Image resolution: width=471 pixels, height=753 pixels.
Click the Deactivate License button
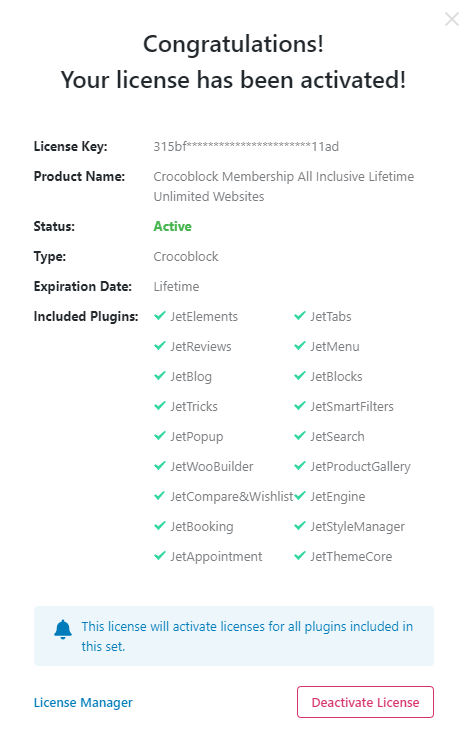click(365, 702)
